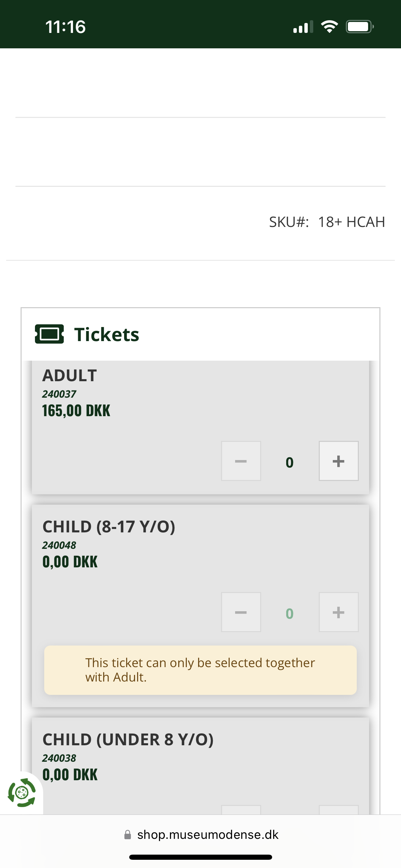
Task: Select the Adult quantity value field
Action: (x=290, y=462)
